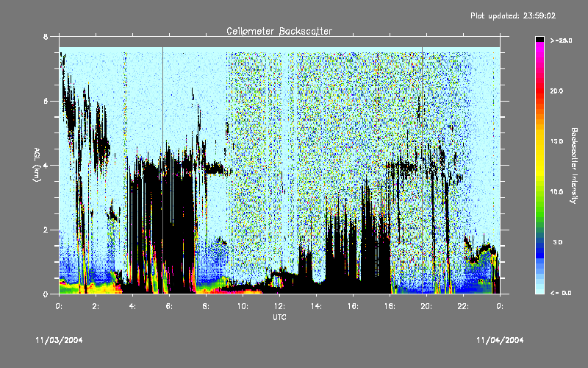The image size is (588, 368).
Task: Click the x-axis label '22:'
Action: (x=463, y=306)
